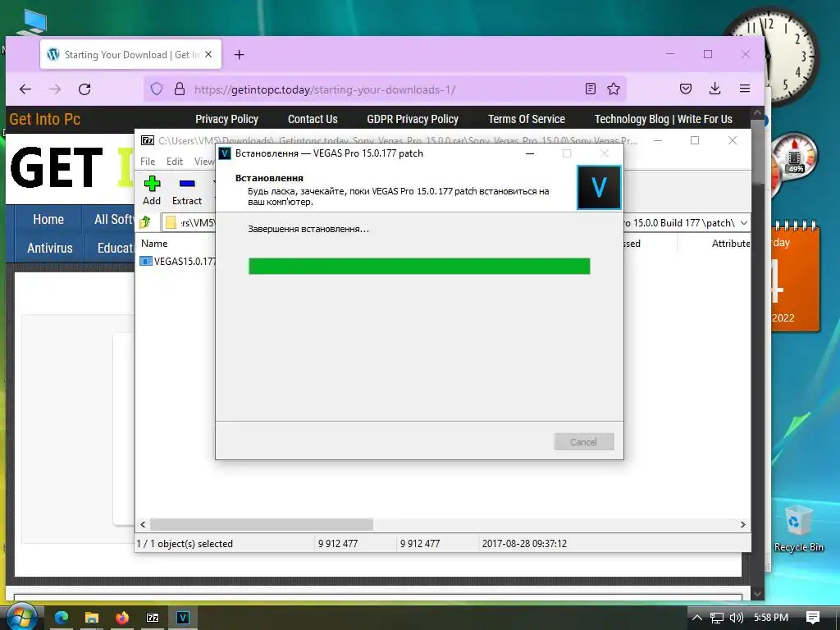Open the Terms Of Service link

click(x=527, y=119)
